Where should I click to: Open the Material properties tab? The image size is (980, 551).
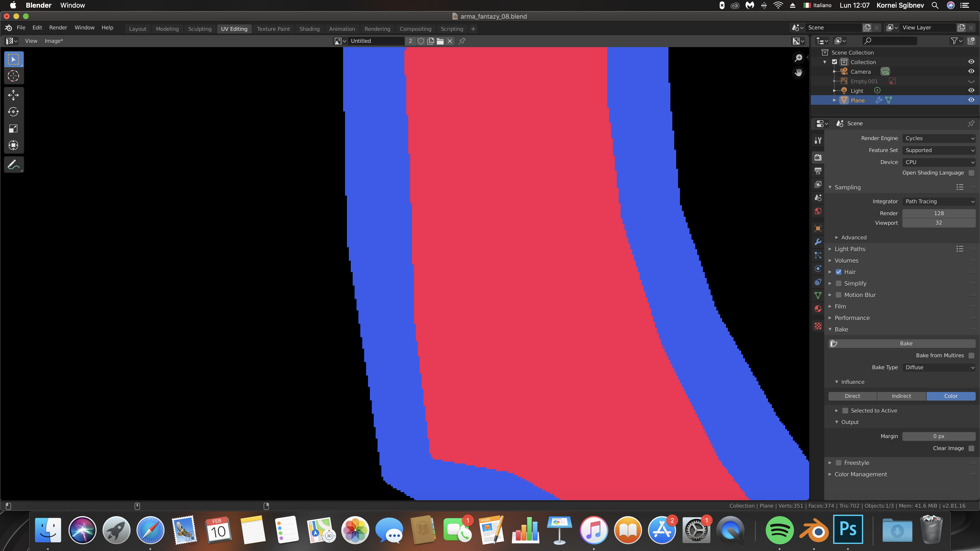click(x=818, y=309)
